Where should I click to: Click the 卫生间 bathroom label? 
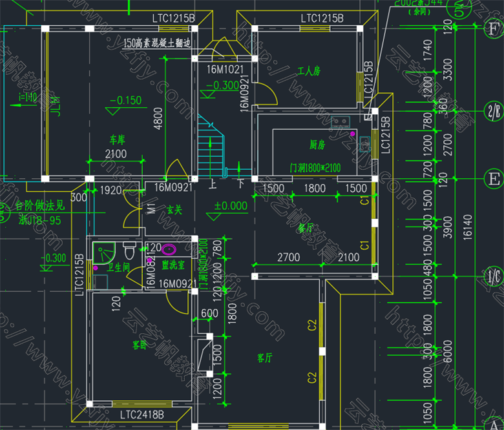[118, 267]
